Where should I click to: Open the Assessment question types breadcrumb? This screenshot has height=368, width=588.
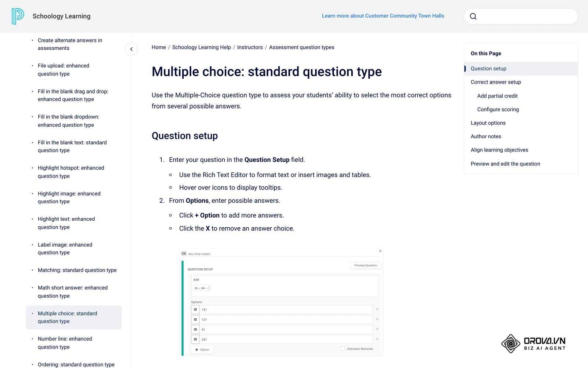302,47
